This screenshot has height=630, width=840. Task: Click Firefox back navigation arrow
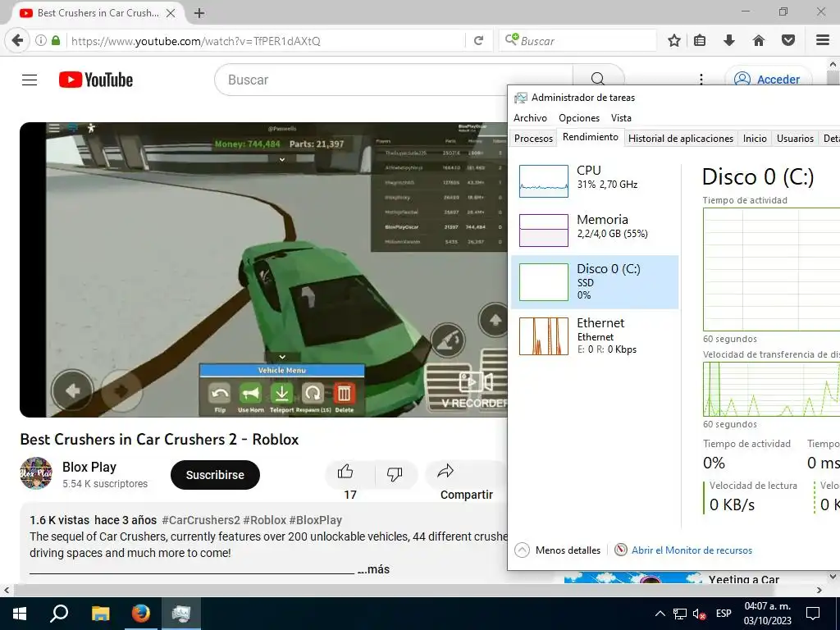tap(17, 41)
